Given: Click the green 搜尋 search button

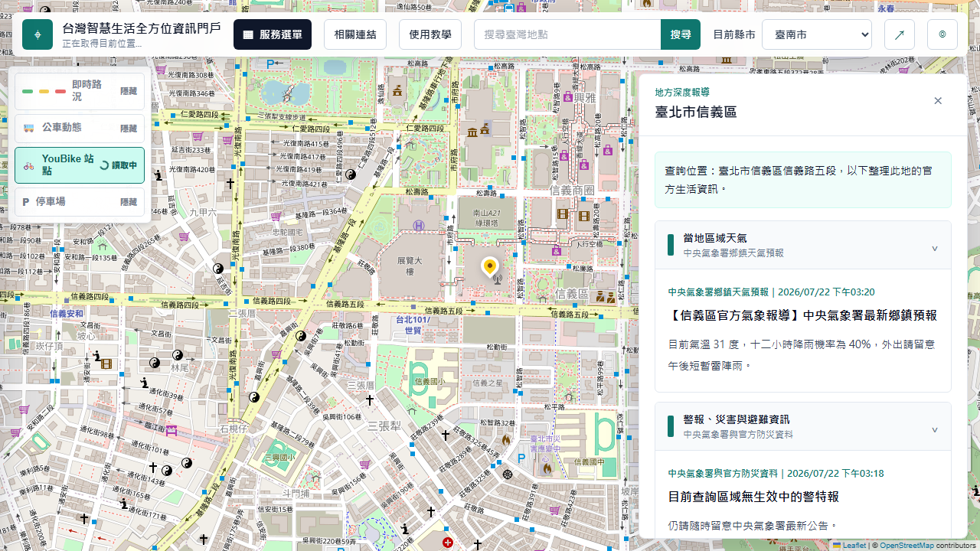Looking at the screenshot, I should click(x=681, y=34).
